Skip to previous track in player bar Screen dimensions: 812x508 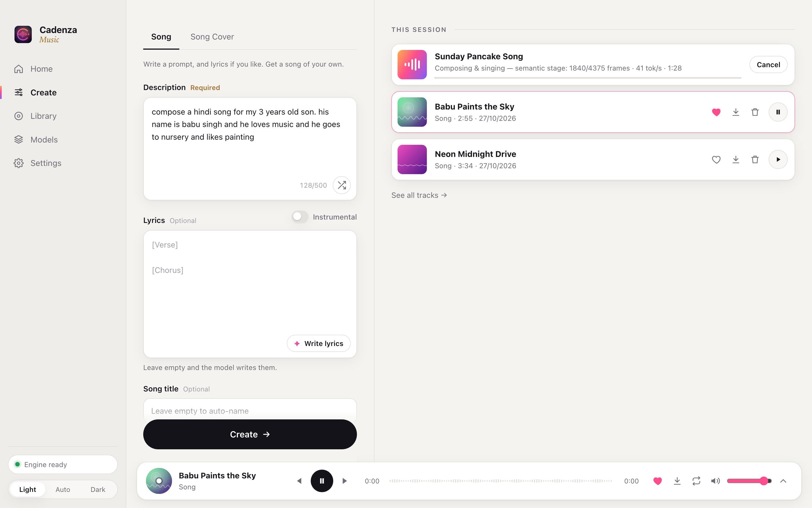(299, 481)
